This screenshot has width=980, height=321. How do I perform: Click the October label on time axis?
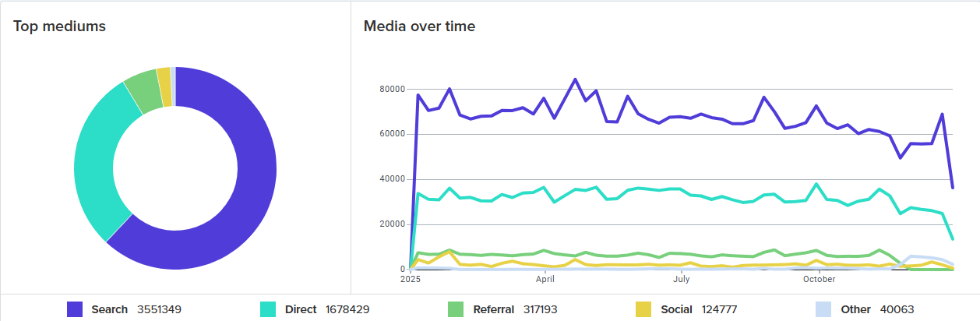click(819, 277)
